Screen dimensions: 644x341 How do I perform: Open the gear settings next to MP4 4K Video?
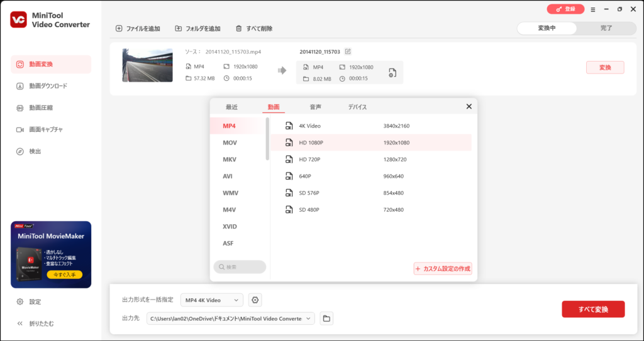(x=255, y=300)
